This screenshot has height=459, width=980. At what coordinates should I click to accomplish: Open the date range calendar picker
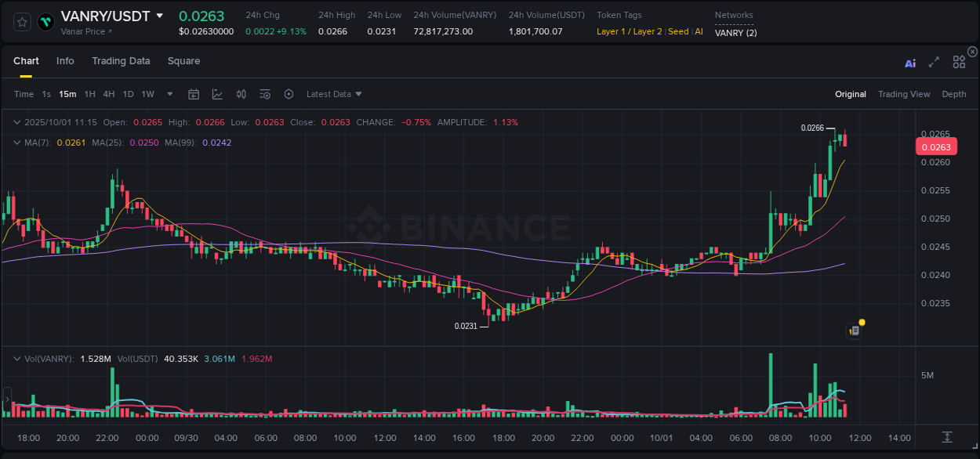click(x=194, y=94)
